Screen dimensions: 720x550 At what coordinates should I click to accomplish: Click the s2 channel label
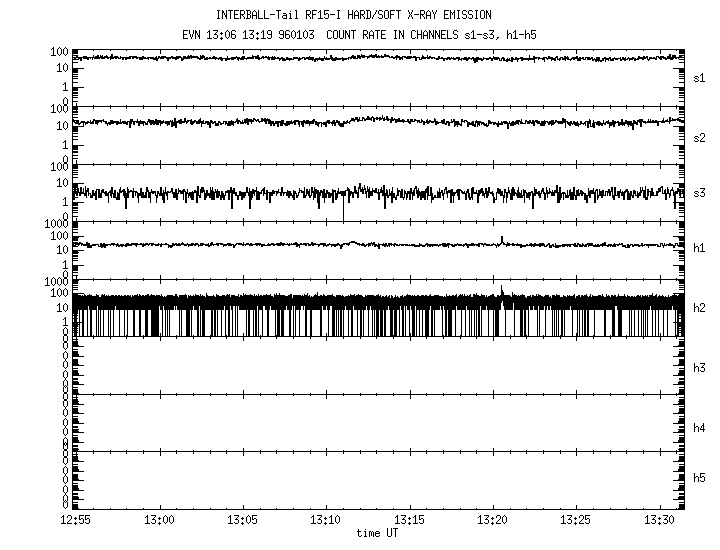point(700,137)
